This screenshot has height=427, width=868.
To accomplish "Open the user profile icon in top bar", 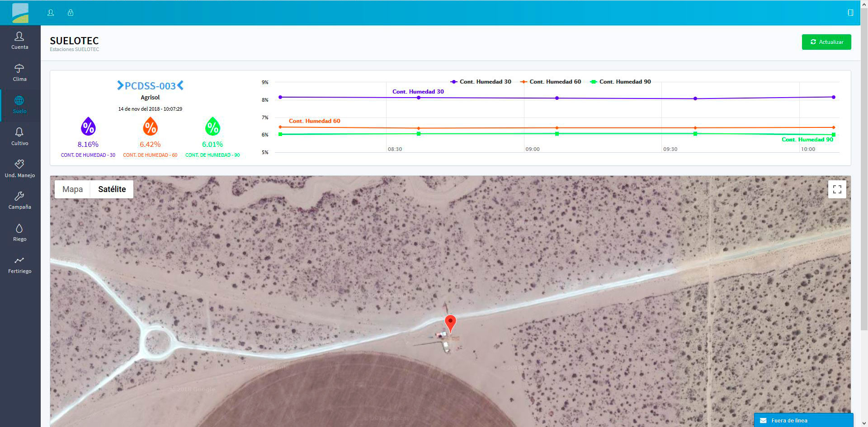I will click(x=51, y=13).
